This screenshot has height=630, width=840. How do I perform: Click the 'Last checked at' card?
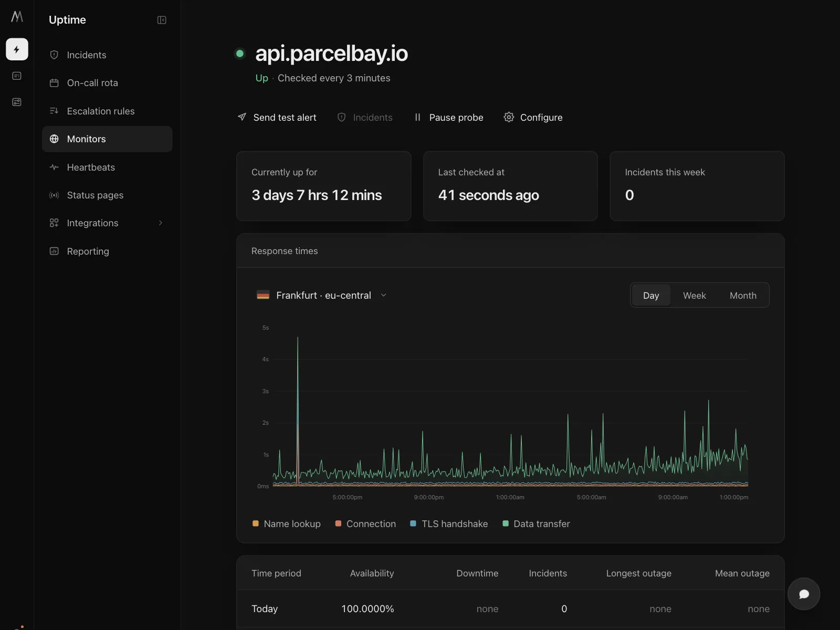[x=510, y=186]
